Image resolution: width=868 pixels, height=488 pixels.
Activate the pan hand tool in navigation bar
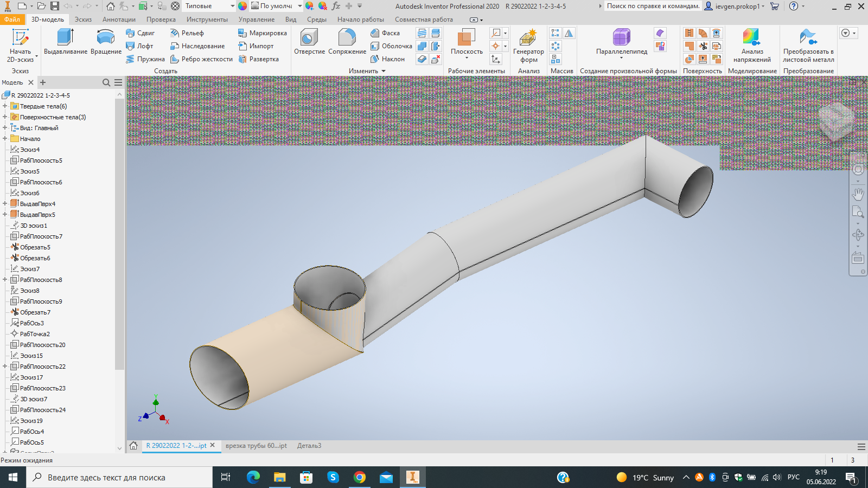858,194
